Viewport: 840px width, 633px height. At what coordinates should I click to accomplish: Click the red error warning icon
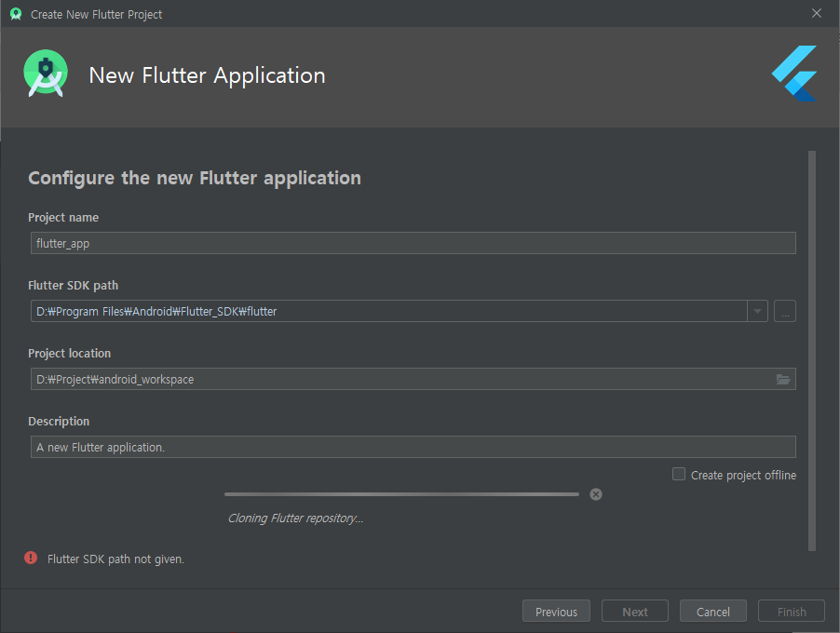pyautogui.click(x=31, y=558)
